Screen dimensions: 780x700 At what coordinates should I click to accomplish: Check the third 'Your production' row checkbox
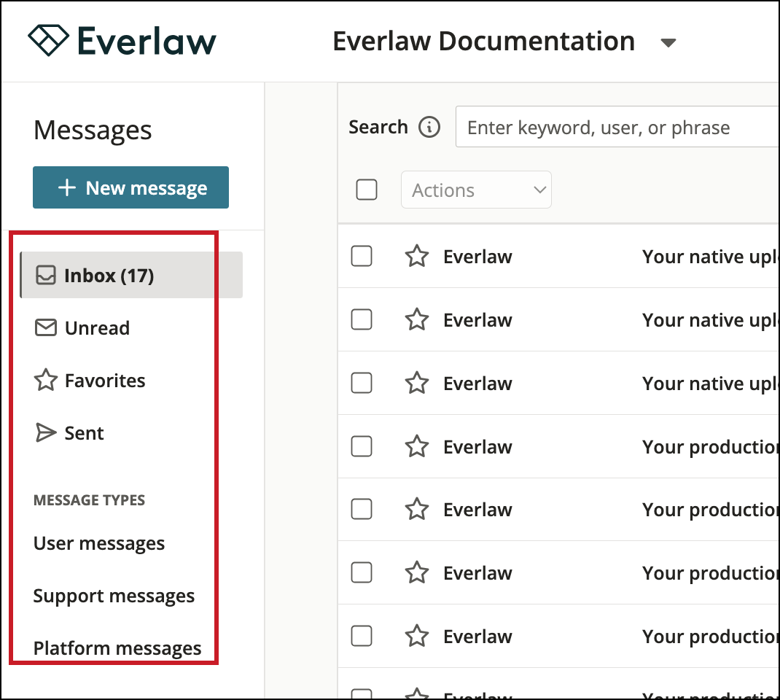pos(362,572)
